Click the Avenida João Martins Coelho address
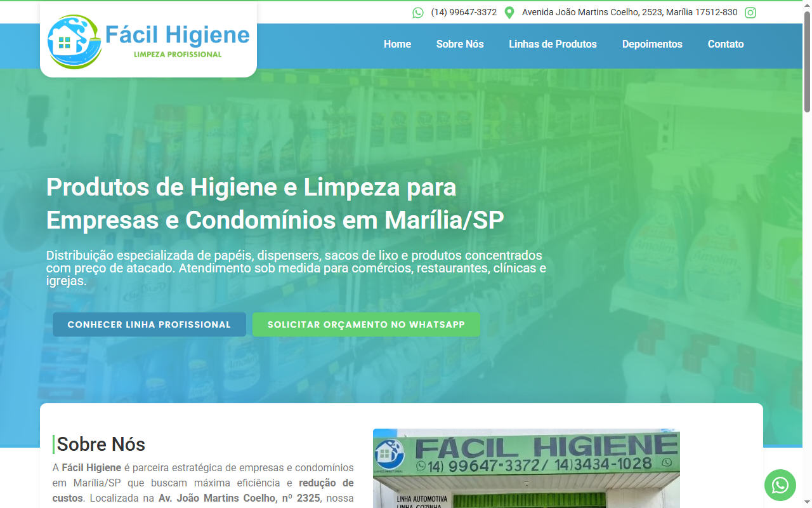 [630, 13]
